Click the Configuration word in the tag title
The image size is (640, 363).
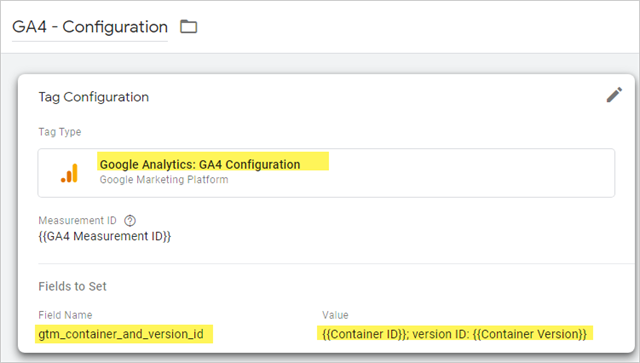(x=115, y=27)
